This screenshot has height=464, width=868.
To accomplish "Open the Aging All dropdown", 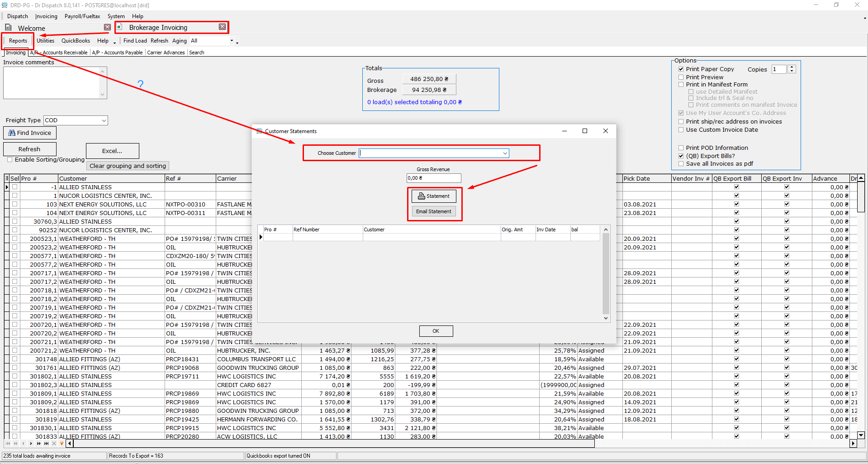I will point(232,41).
